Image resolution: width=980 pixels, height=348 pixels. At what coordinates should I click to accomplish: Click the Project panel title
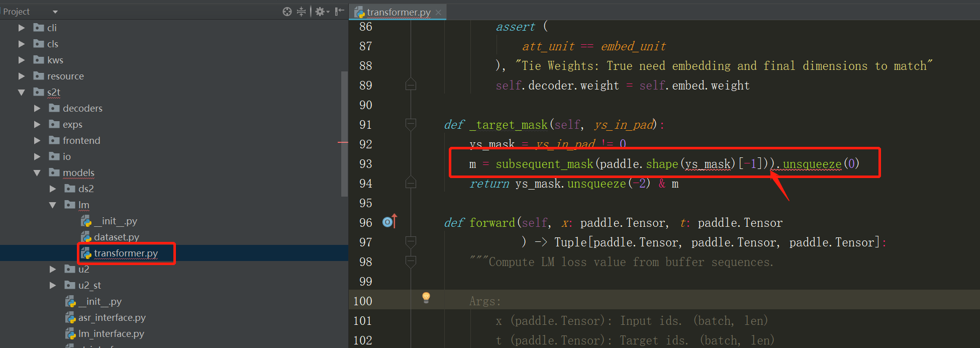point(17,12)
